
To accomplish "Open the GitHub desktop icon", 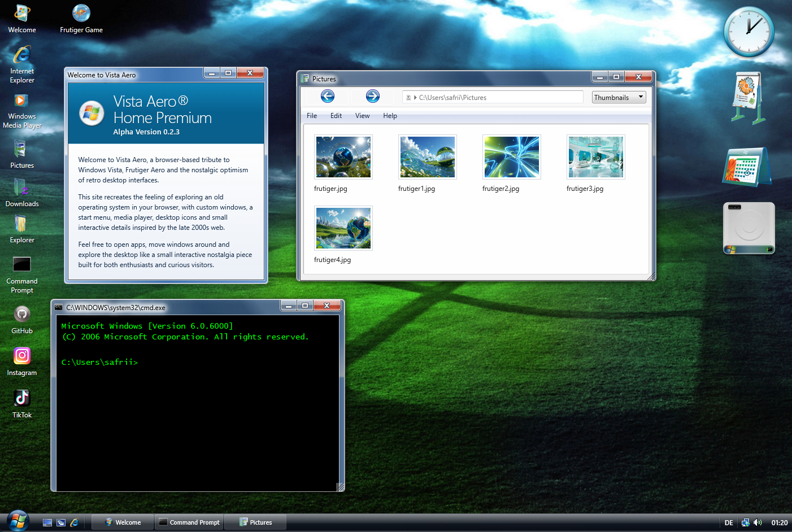I will click(22, 320).
